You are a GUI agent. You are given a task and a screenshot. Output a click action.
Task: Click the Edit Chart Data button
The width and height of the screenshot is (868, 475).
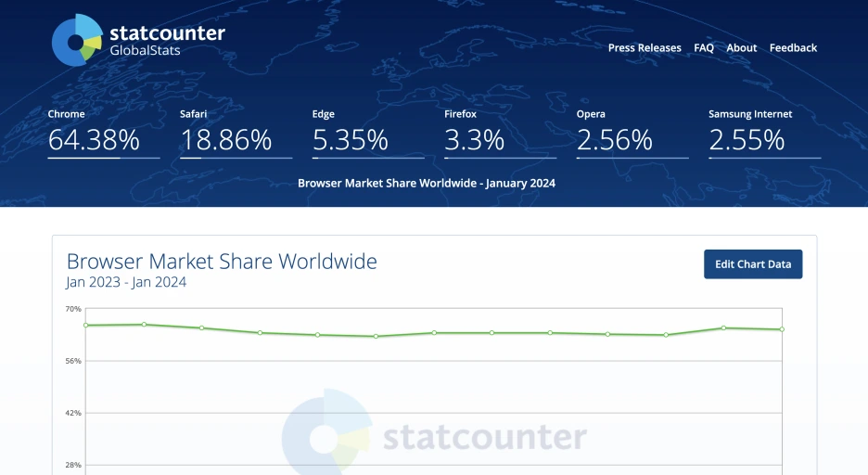click(x=753, y=264)
